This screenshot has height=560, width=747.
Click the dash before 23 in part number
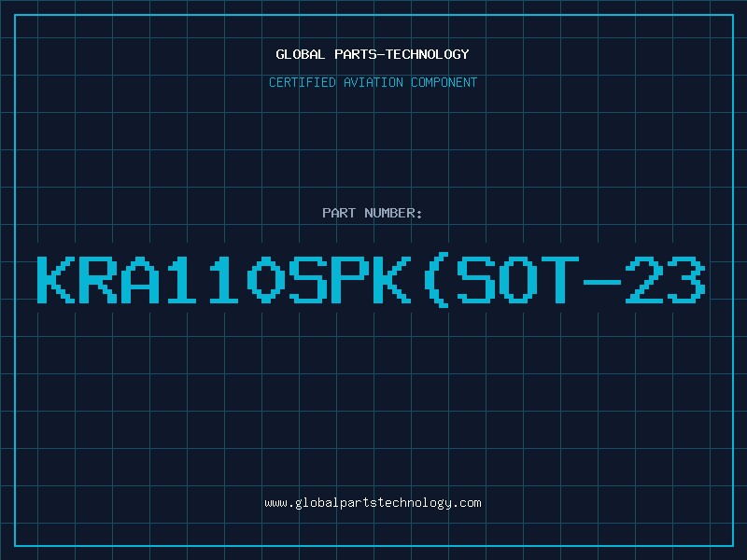click(602, 282)
